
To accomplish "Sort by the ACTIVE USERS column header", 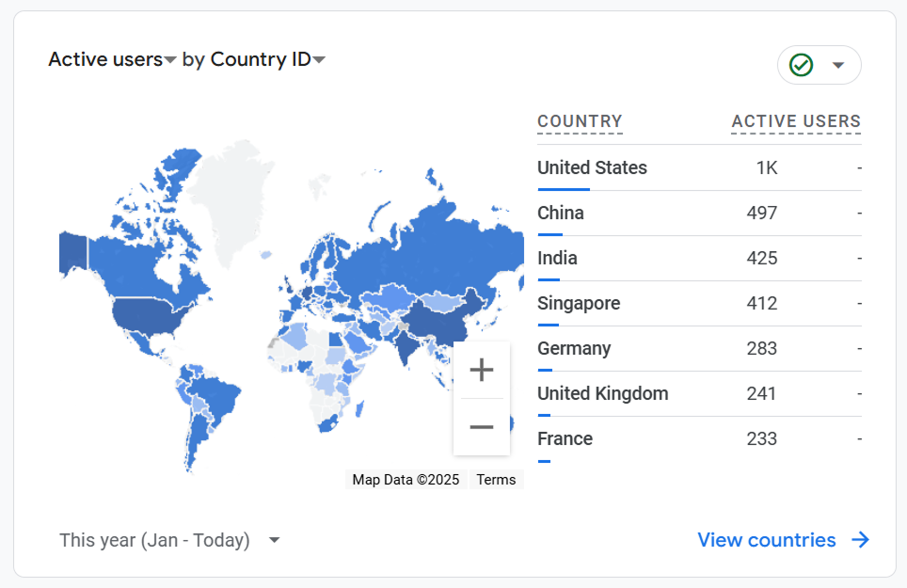I will 795,121.
